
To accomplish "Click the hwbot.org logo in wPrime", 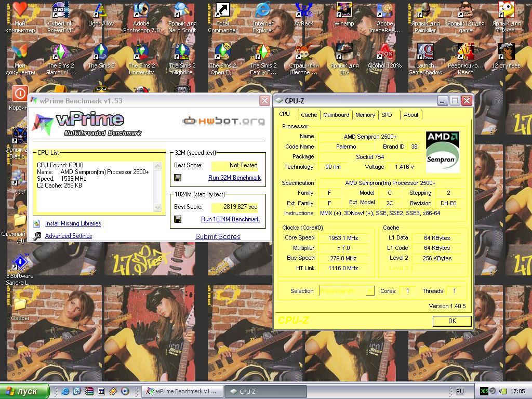I will (223, 121).
